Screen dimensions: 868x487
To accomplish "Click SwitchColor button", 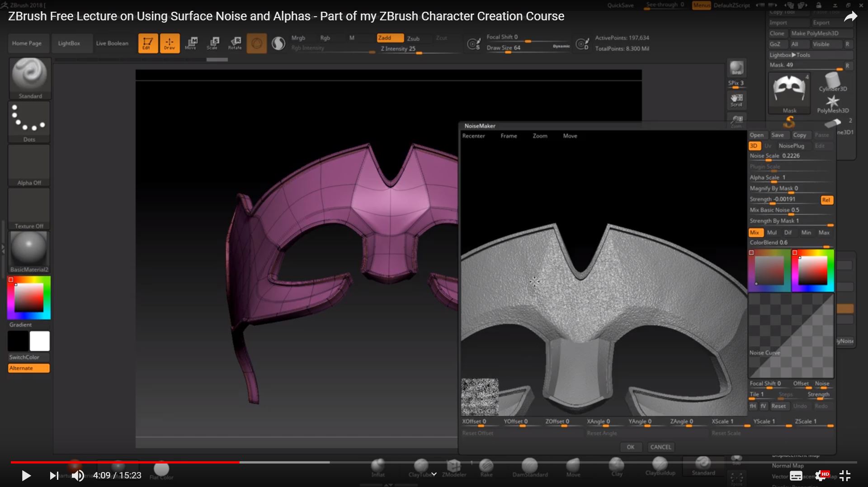I will click(x=28, y=357).
